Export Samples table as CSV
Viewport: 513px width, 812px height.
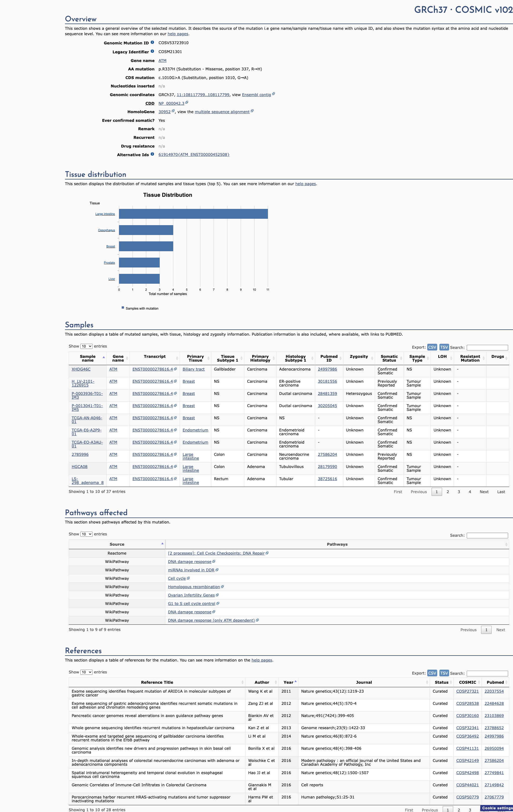pos(432,347)
